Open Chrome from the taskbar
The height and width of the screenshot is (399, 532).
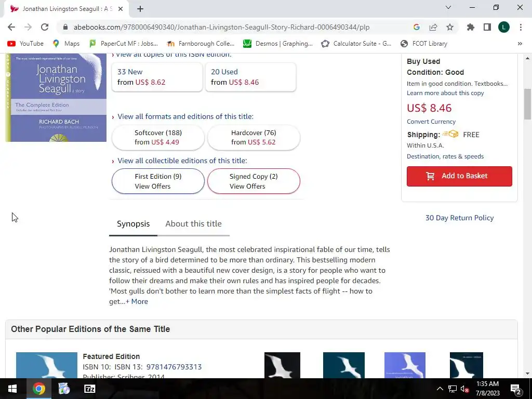pyautogui.click(x=38, y=389)
